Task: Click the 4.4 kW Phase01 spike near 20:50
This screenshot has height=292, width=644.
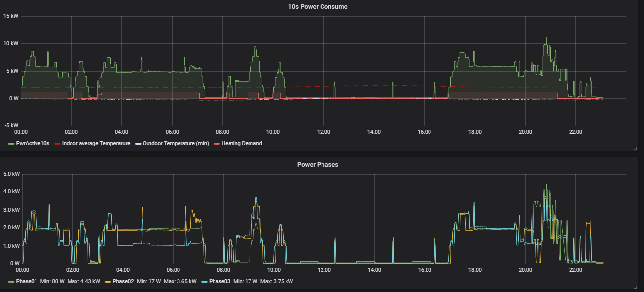Action: point(546,185)
